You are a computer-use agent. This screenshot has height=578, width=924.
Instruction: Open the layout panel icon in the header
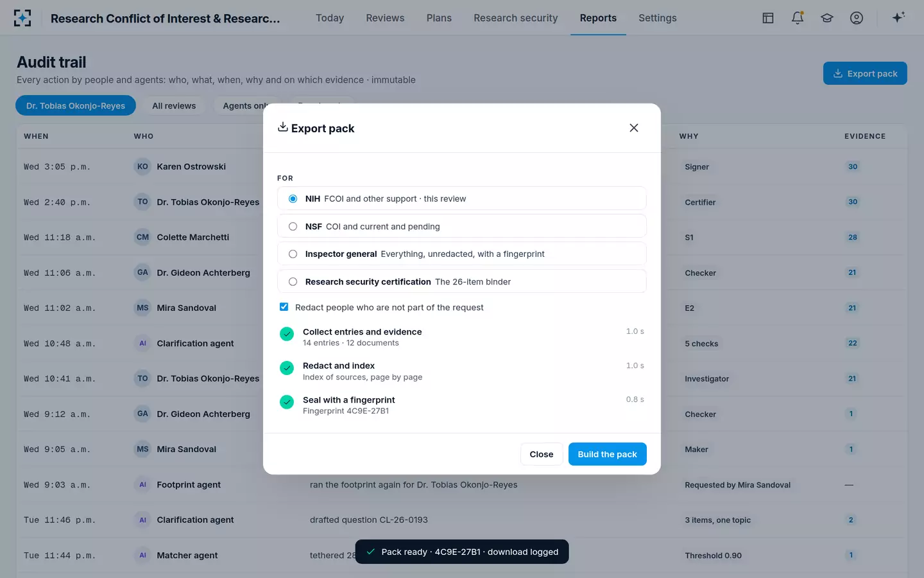tap(768, 18)
